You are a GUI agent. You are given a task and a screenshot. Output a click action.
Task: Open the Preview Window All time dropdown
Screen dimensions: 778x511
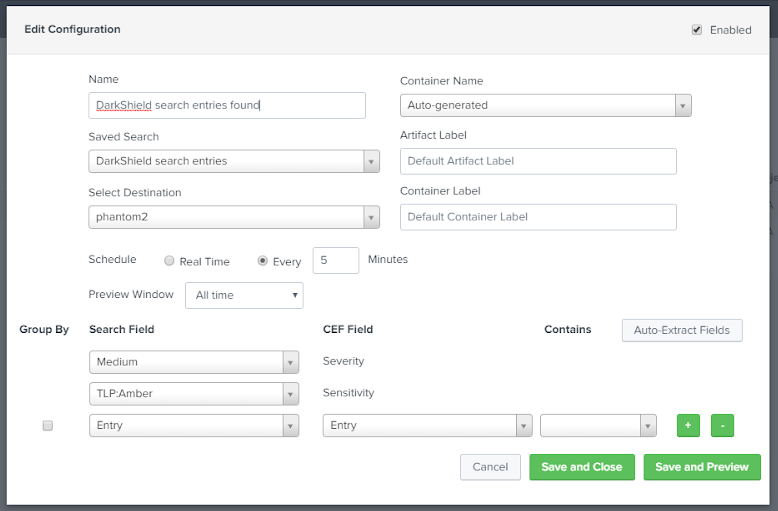pyautogui.click(x=244, y=295)
